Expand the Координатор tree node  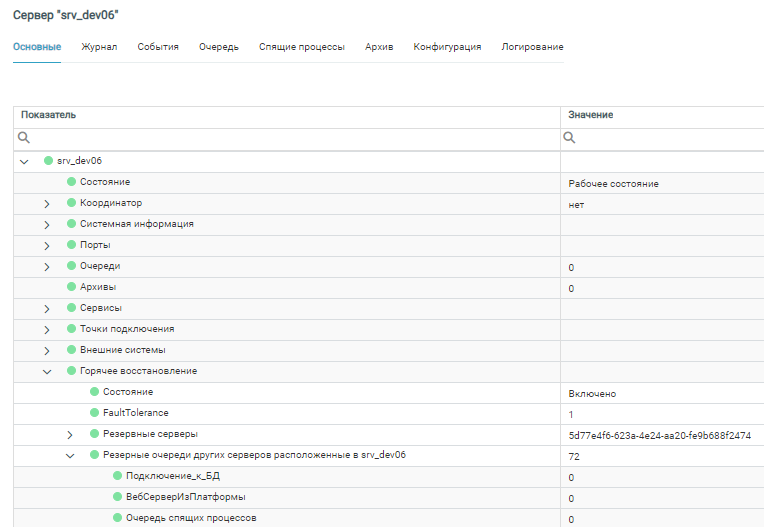[x=46, y=203]
